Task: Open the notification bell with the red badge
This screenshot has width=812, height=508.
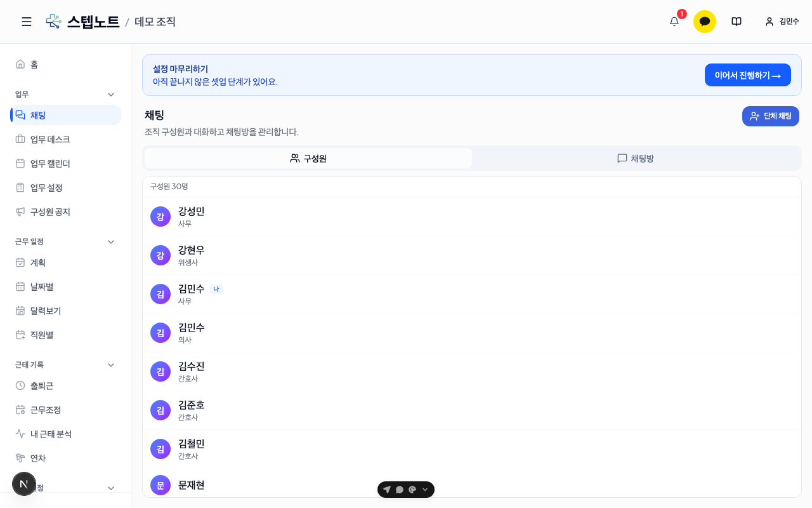Action: point(674,22)
